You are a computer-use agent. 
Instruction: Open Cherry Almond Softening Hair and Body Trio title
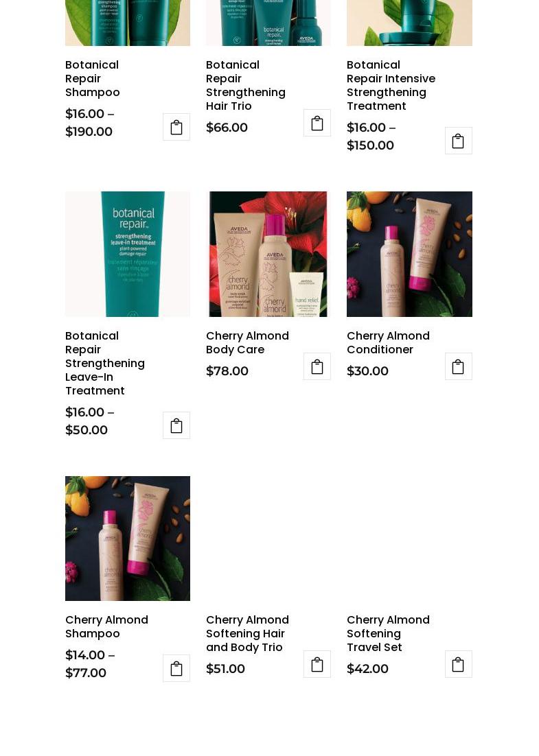(x=248, y=633)
